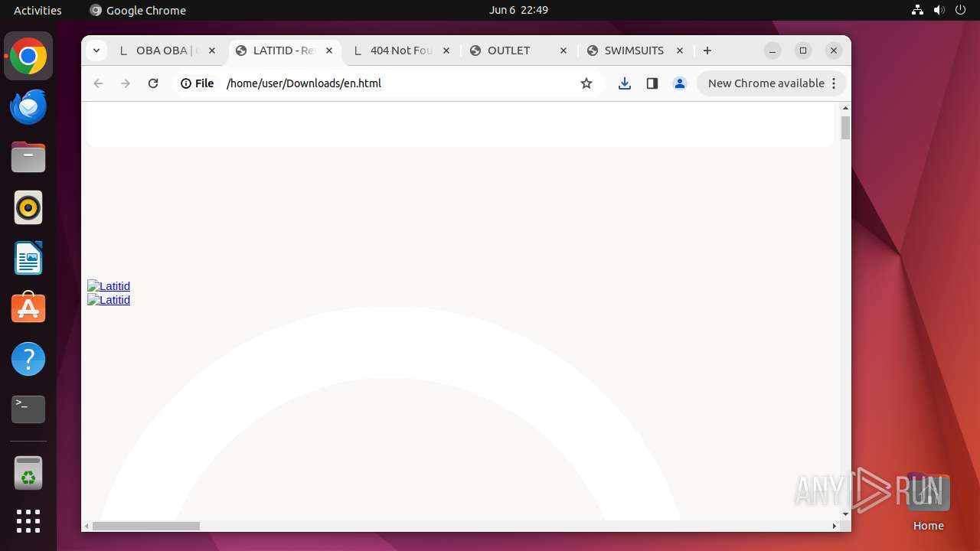
Task: Open the volume indicator
Action: [x=939, y=10]
